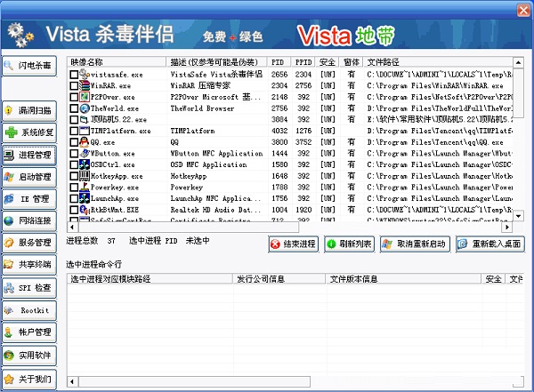Select PID 3800 cell for QQ.exe
This screenshot has width=534, height=392.
point(279,142)
